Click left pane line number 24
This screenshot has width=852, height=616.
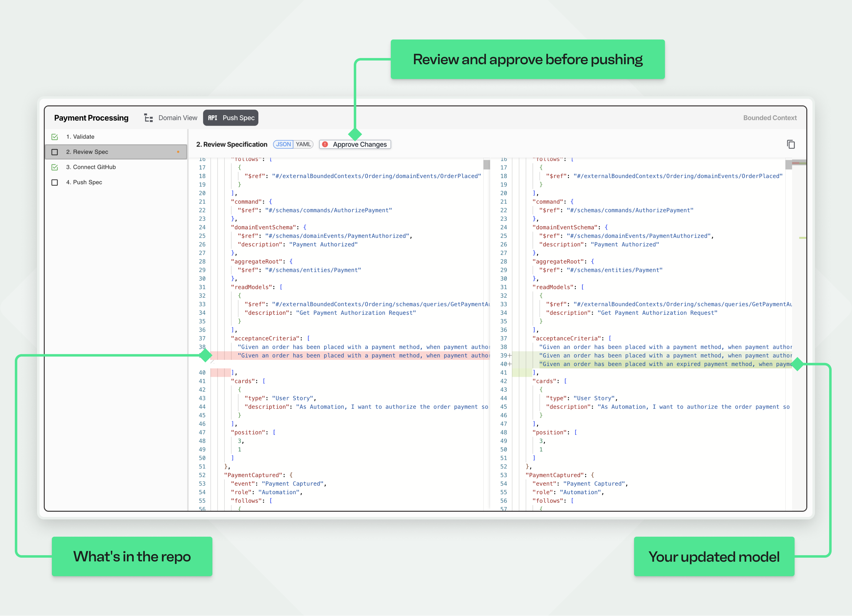pyautogui.click(x=202, y=227)
